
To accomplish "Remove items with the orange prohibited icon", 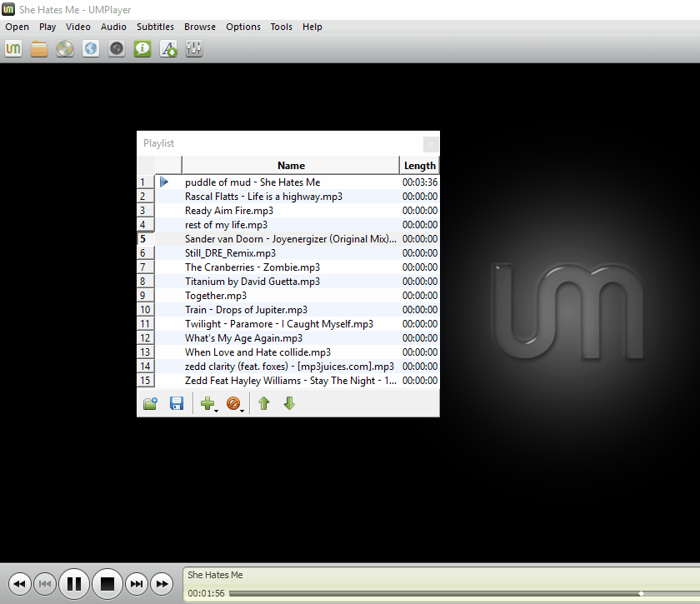I will point(233,403).
